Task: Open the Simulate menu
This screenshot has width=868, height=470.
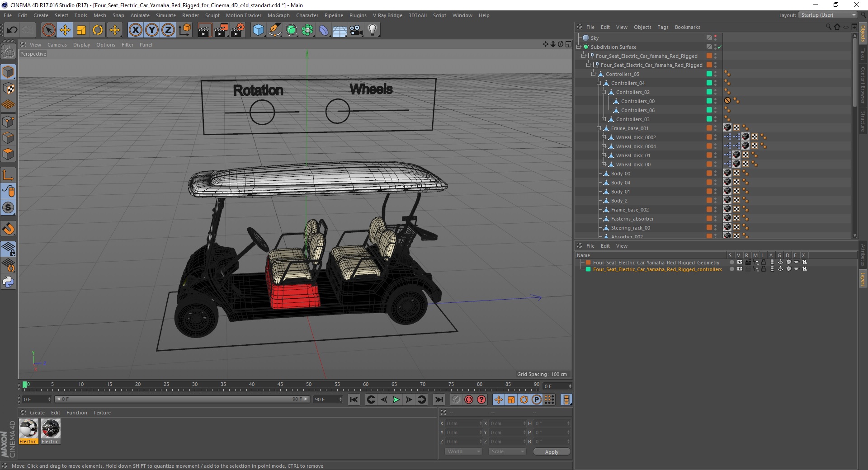Action: (166, 15)
